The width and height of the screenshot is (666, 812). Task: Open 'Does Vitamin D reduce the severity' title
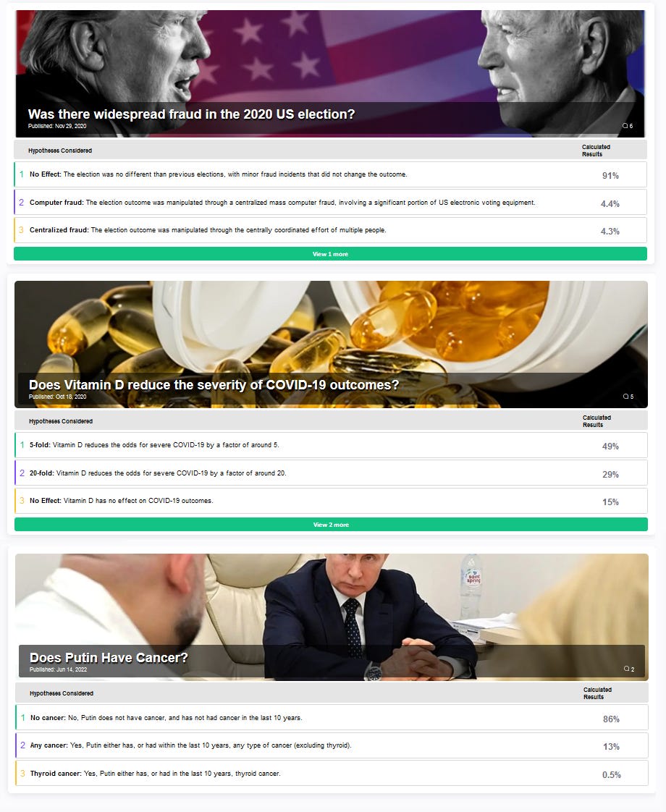point(214,385)
